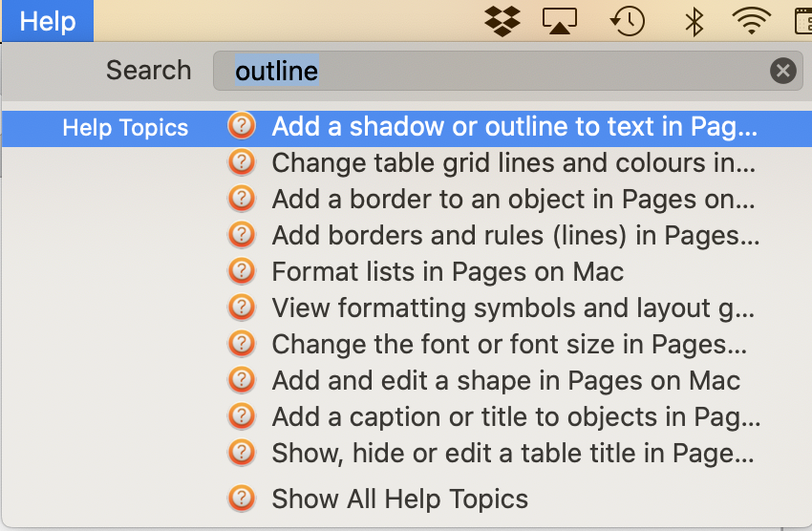Screen dimensions: 812x531
Task: Choose 'Change the font or font size' topic
Action: (x=509, y=344)
